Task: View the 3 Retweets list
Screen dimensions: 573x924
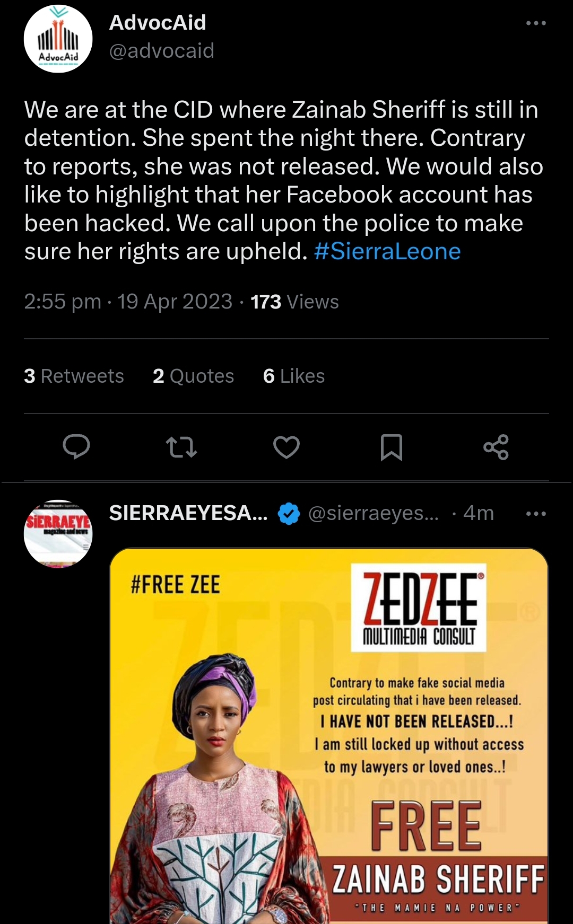Action: click(74, 376)
